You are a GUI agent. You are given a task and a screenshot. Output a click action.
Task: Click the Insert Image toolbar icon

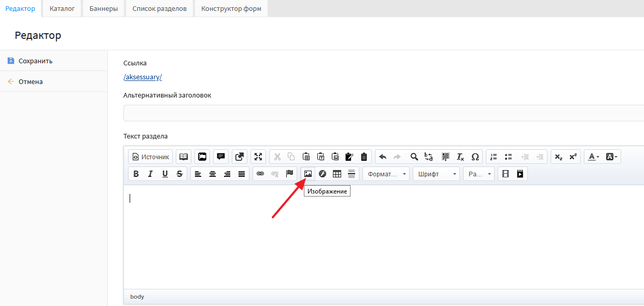[308, 174]
